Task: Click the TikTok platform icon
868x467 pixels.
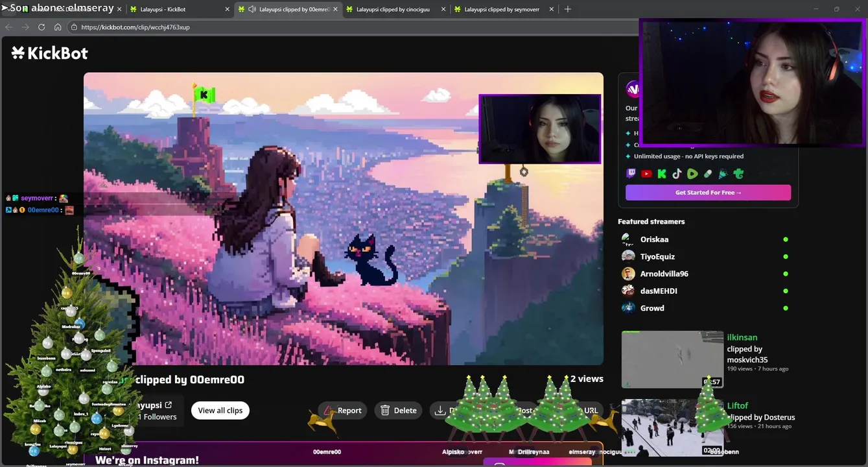Action: (x=677, y=174)
